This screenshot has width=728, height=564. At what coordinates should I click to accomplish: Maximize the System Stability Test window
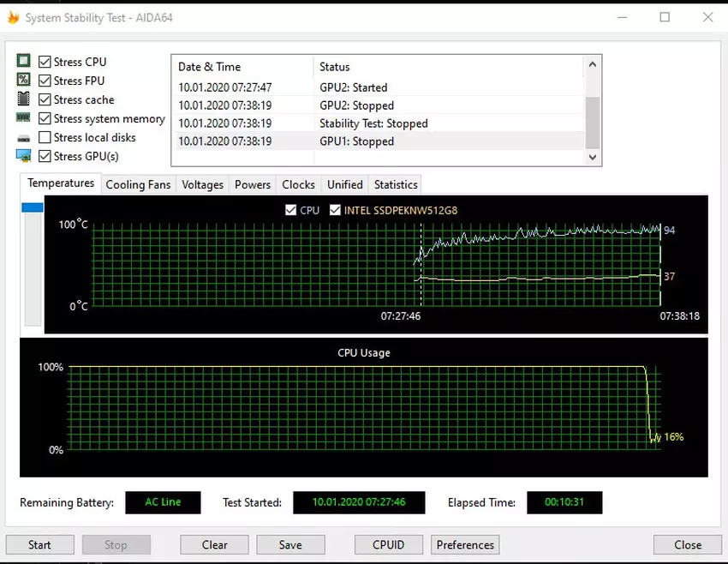pos(665,17)
